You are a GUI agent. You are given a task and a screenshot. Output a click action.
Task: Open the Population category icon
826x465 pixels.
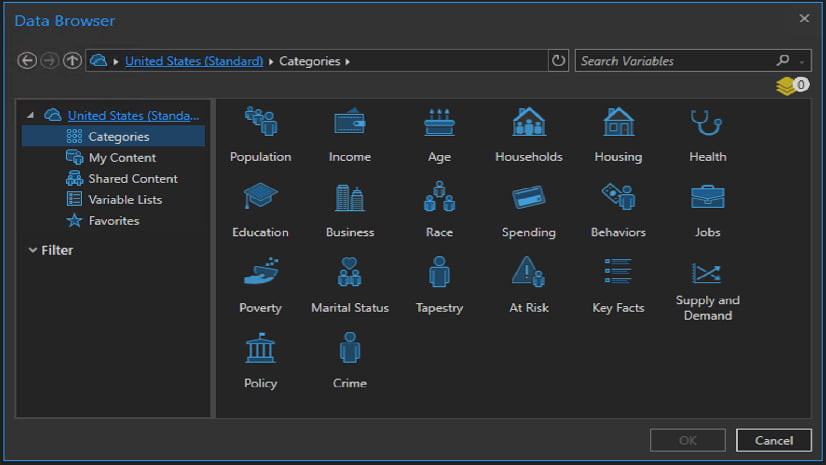point(260,123)
